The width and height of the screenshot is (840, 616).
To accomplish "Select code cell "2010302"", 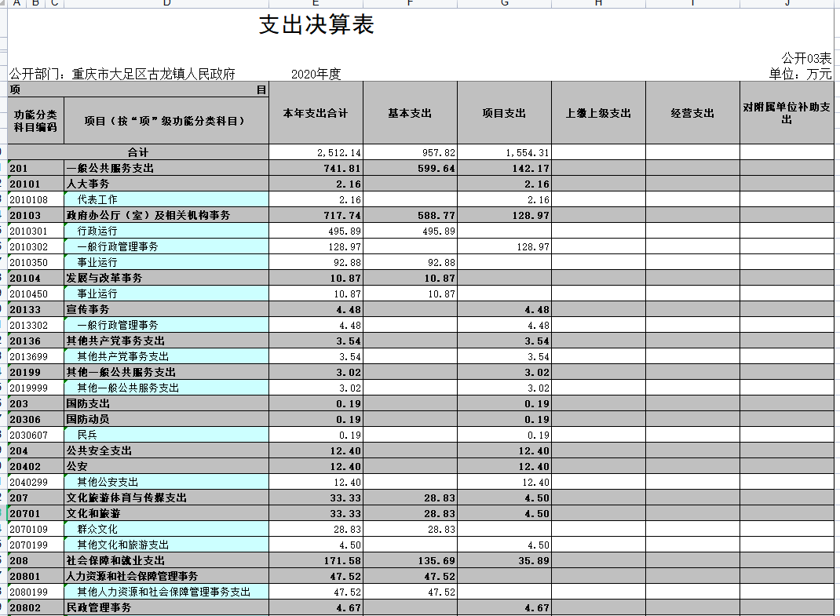I will (35, 246).
